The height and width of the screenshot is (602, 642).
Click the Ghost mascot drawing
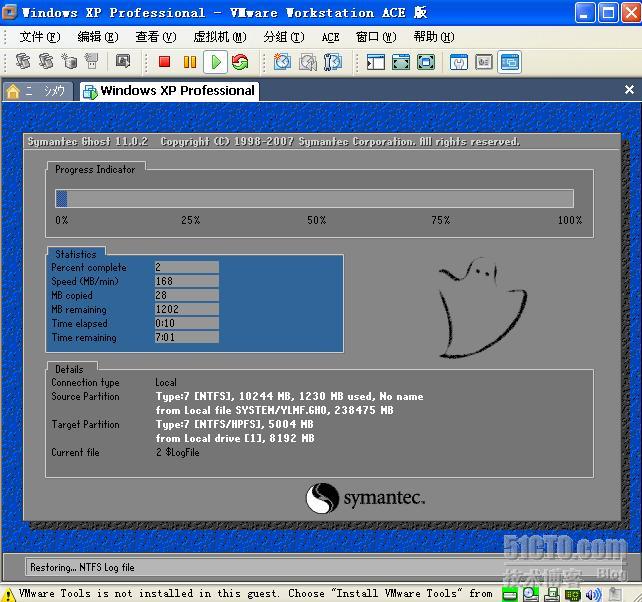click(483, 308)
